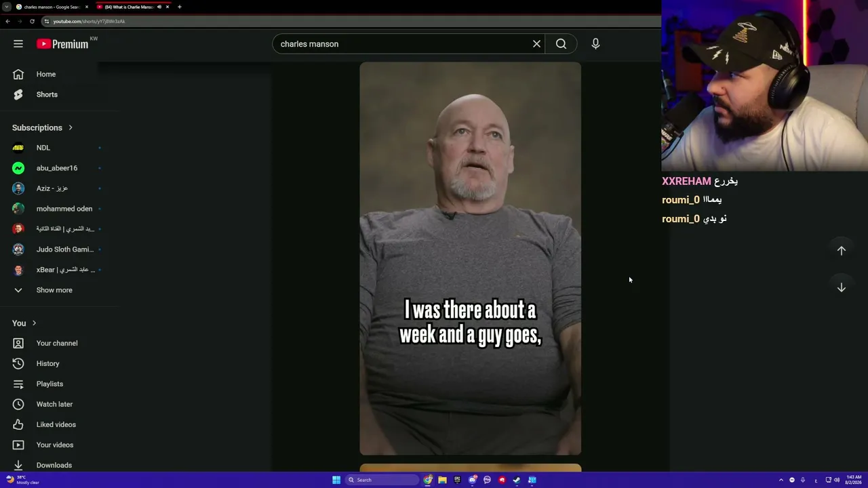Click the youtube.com address bar URL

[x=89, y=21]
